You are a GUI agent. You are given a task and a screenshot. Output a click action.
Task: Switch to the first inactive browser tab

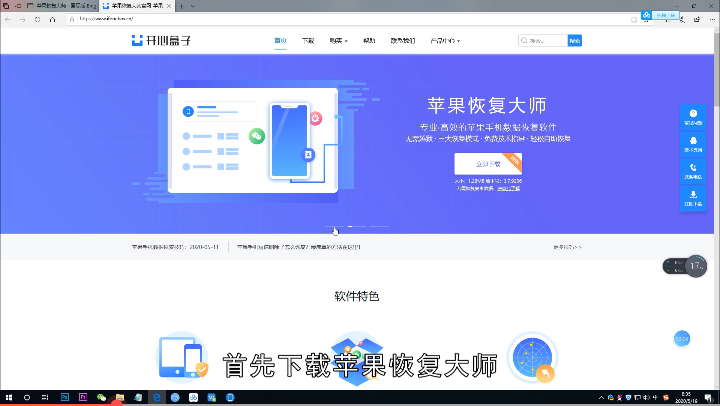point(61,6)
